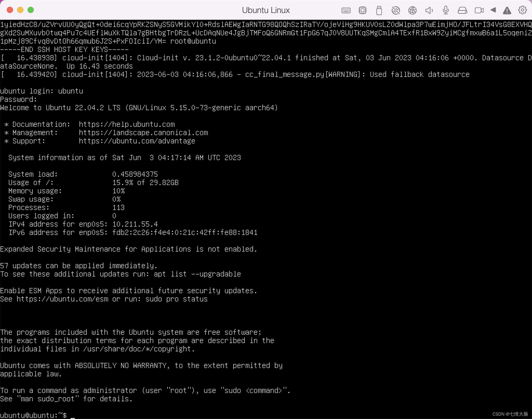The width and height of the screenshot is (532, 419).
Task: Click the Ubuntu Linux window title
Action: pyautogui.click(x=266, y=10)
